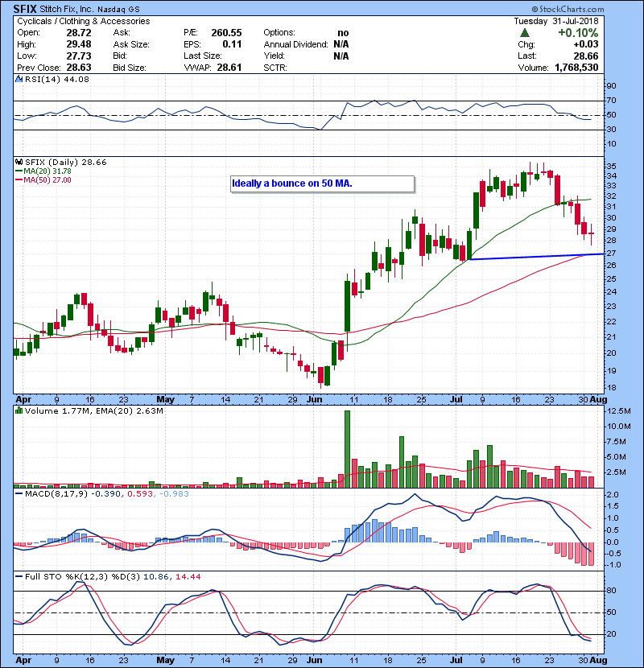The height and width of the screenshot is (668, 644).
Task: Click 'May' on the price chart date axis
Action: tap(165, 400)
